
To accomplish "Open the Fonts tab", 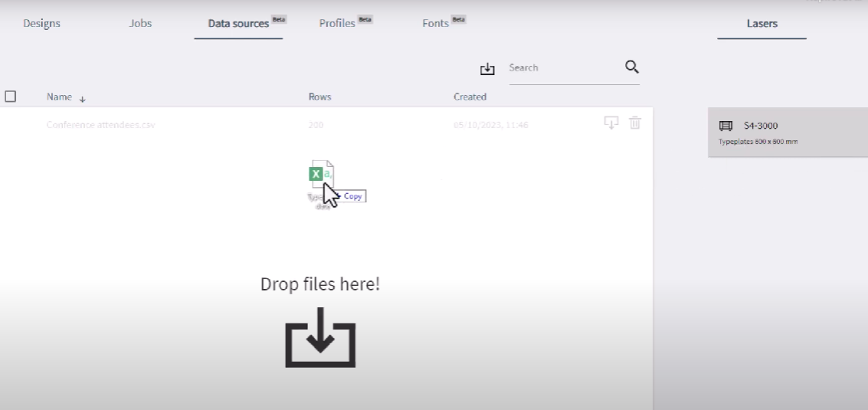I will (x=435, y=23).
